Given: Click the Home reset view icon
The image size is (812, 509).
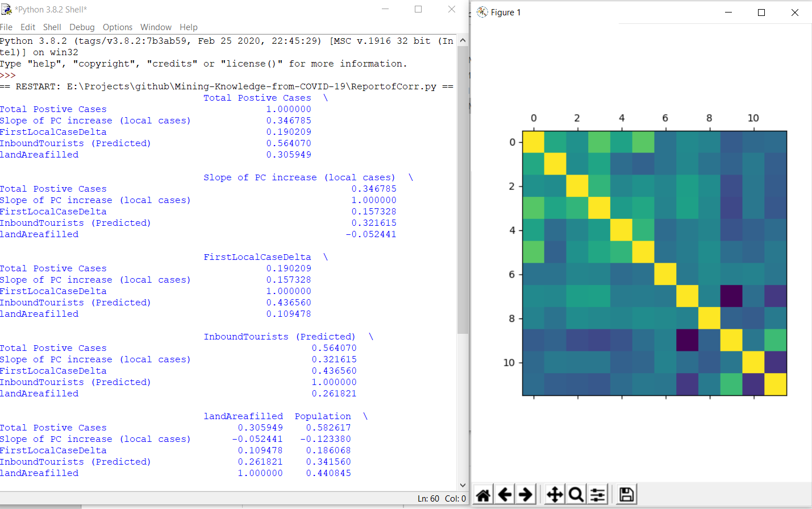Looking at the screenshot, I should click(x=483, y=495).
